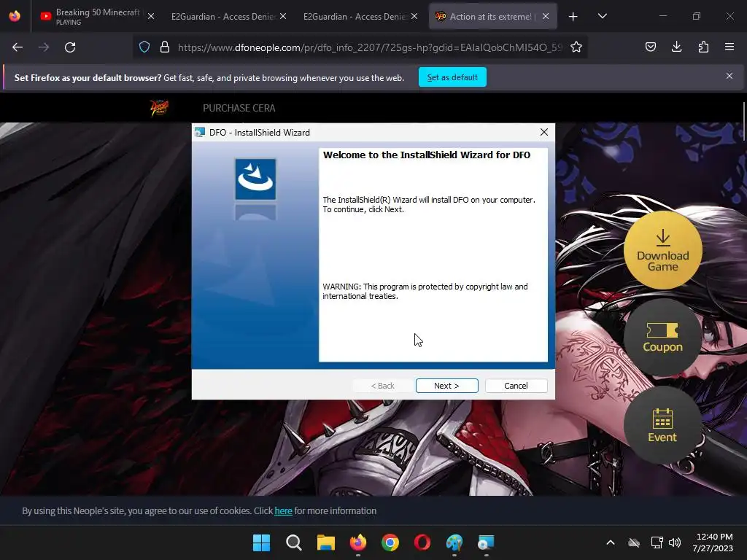Switch to first E2Guardian Access Denied tab
Viewport: 747px width, 560px height.
pos(223,16)
